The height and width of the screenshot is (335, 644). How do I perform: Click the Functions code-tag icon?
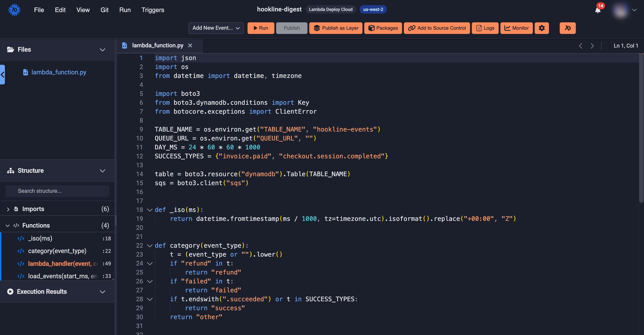16,225
